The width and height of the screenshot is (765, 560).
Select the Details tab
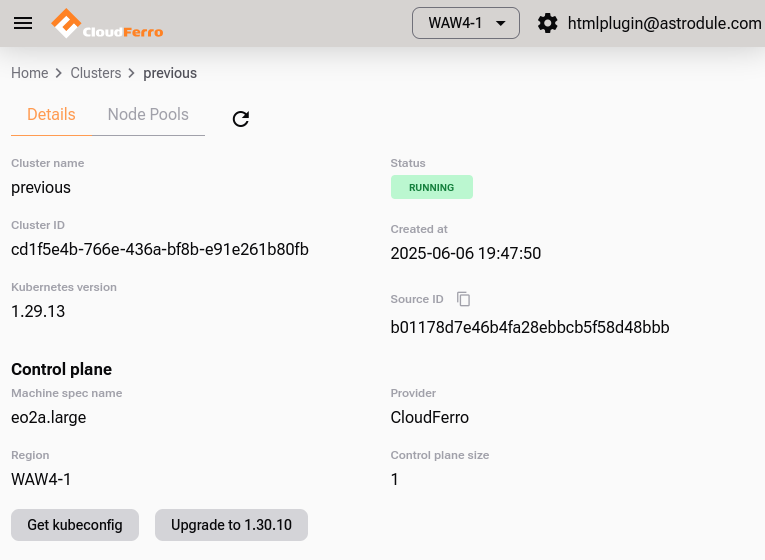pos(51,114)
